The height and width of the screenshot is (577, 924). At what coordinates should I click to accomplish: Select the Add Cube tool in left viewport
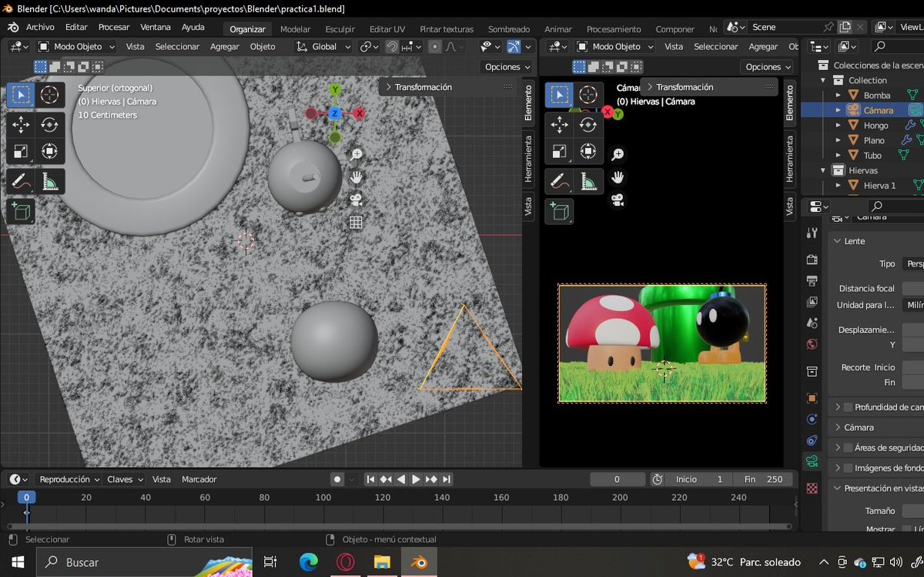(x=21, y=211)
